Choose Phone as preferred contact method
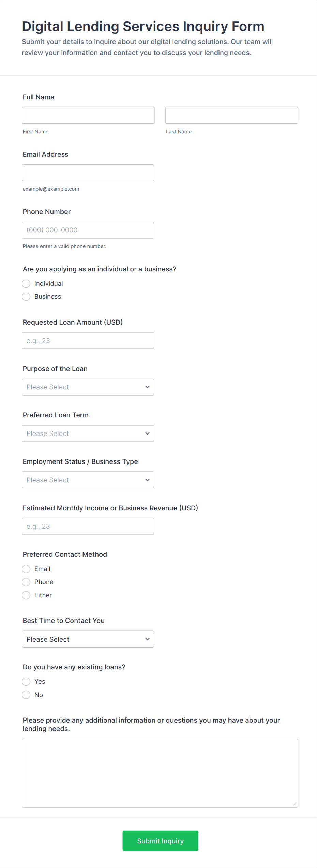This screenshot has width=317, height=868. pyautogui.click(x=26, y=582)
